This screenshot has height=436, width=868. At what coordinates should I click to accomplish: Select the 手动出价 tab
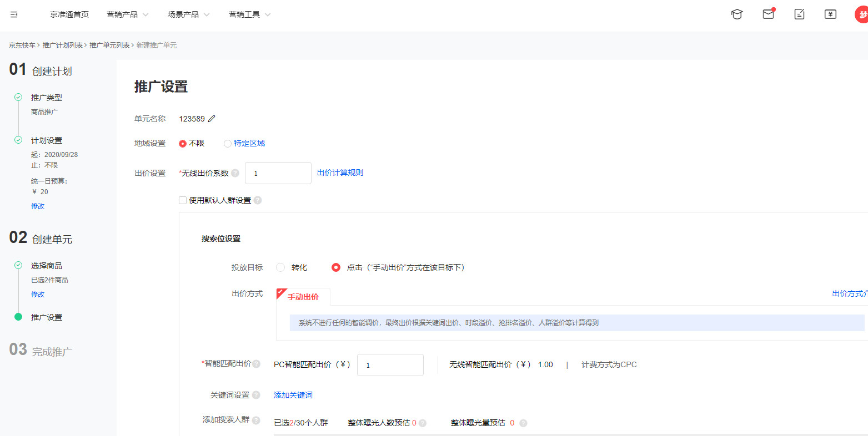click(303, 297)
